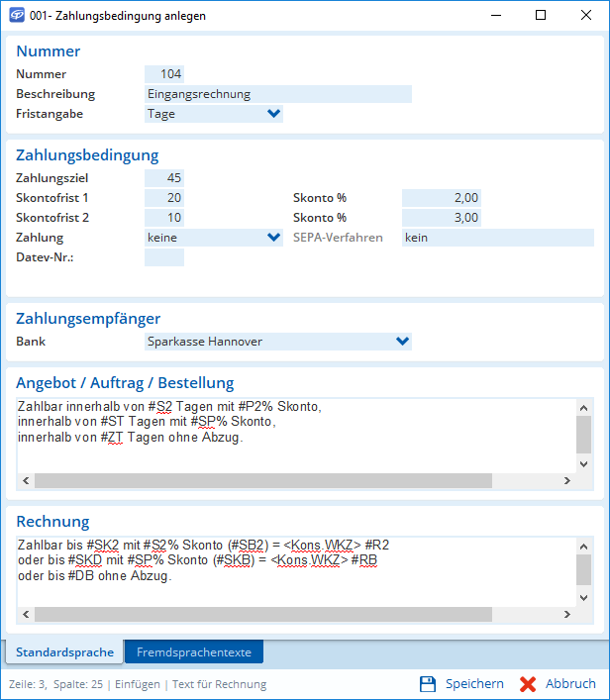
Task: Click the Zahlungsziel field with 45
Action: point(164,178)
